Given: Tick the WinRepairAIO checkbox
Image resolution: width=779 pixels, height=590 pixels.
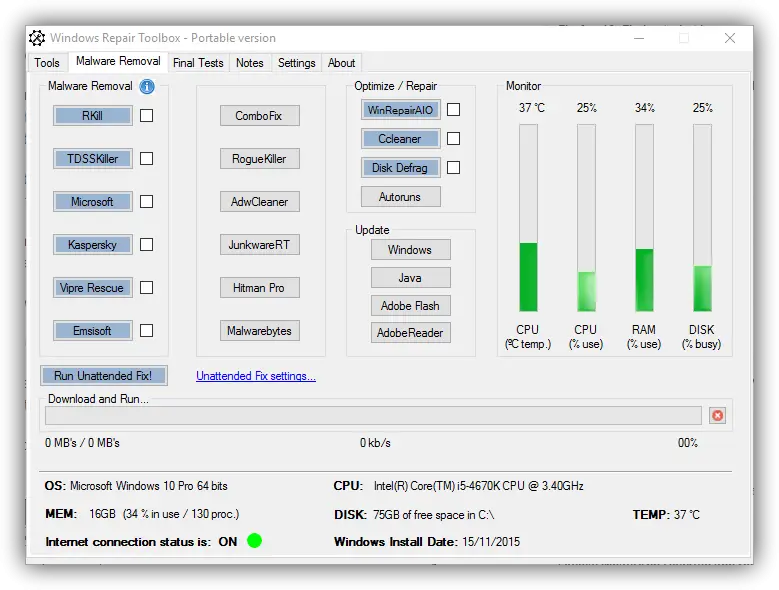Looking at the screenshot, I should pyautogui.click(x=454, y=109).
